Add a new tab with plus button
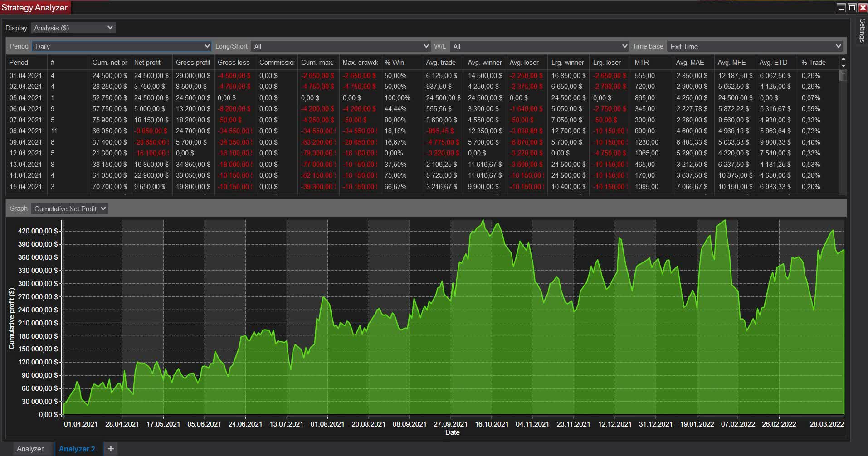The height and width of the screenshot is (456, 868). pos(111,449)
